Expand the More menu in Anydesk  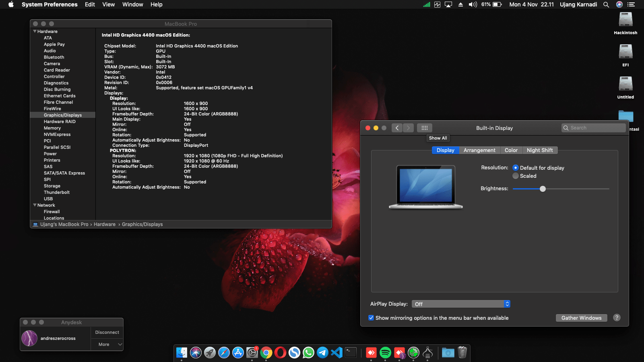coord(104,344)
